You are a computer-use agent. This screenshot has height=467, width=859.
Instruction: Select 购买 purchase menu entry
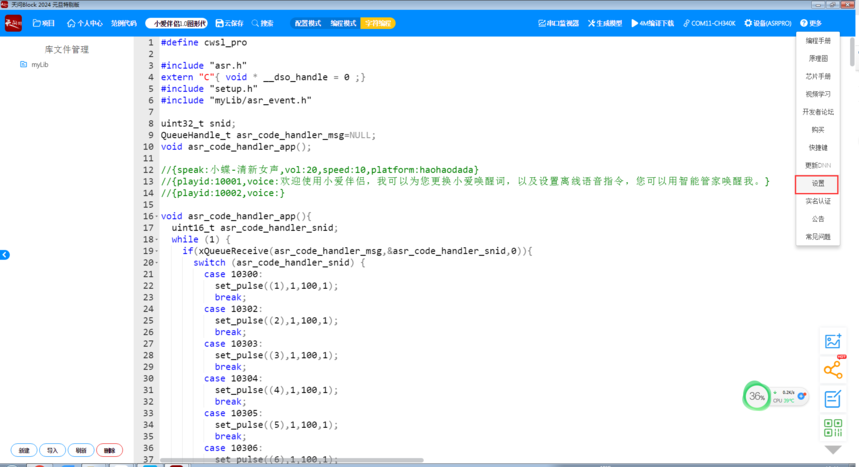pyautogui.click(x=818, y=130)
